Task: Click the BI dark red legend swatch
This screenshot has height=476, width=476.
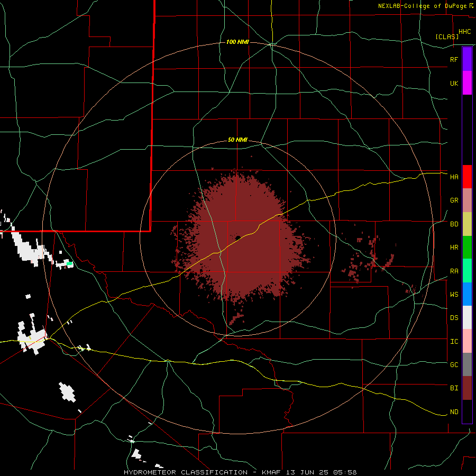Action: (x=467, y=388)
